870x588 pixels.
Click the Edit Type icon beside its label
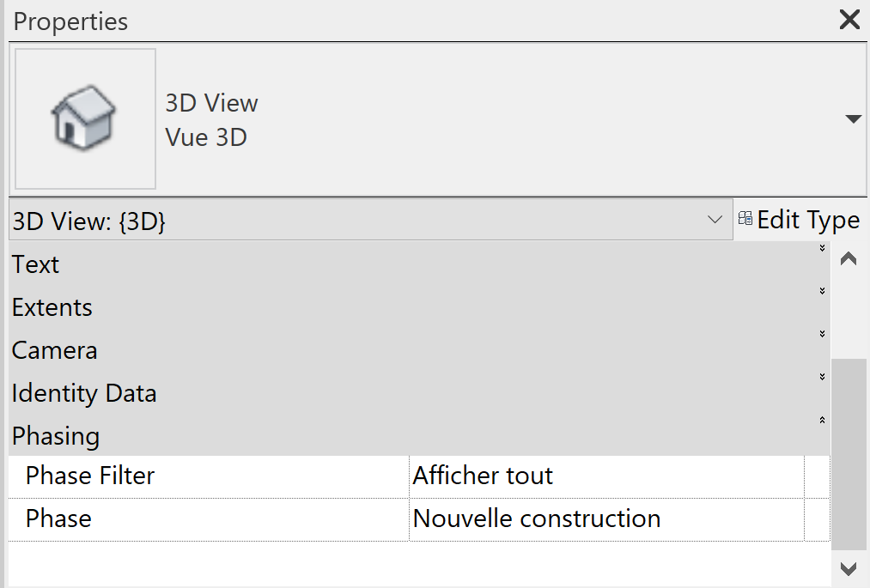(746, 219)
